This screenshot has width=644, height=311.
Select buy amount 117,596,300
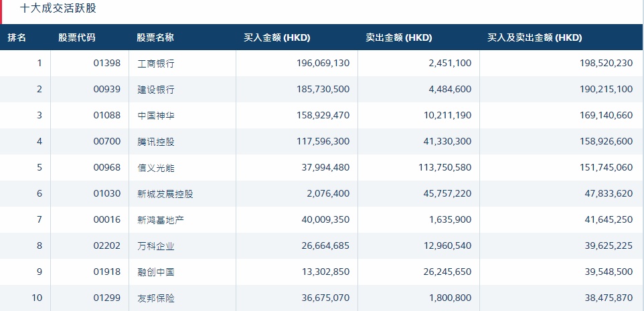(x=323, y=142)
